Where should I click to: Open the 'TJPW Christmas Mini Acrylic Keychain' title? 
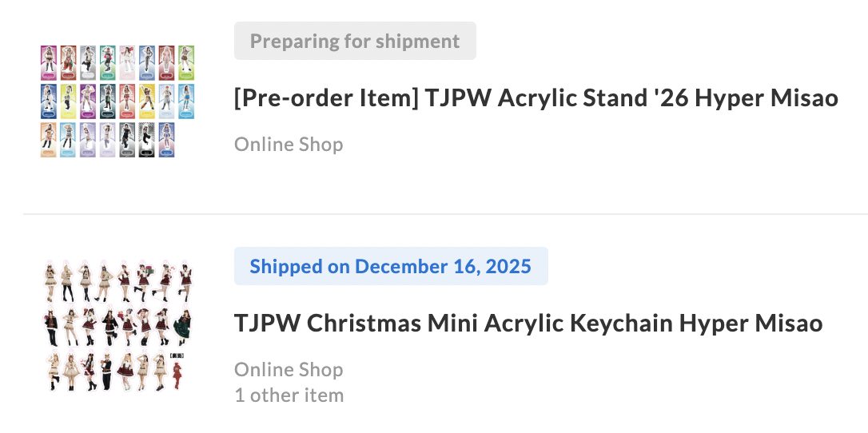[528, 324]
